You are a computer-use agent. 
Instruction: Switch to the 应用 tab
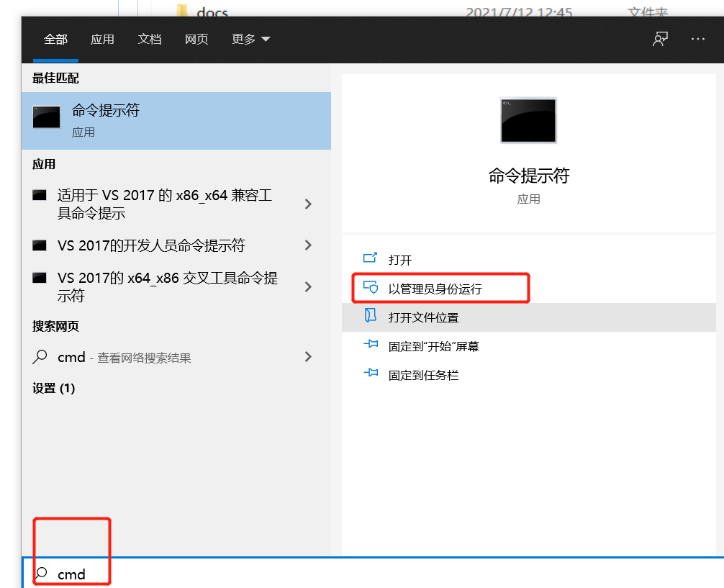[x=102, y=40]
